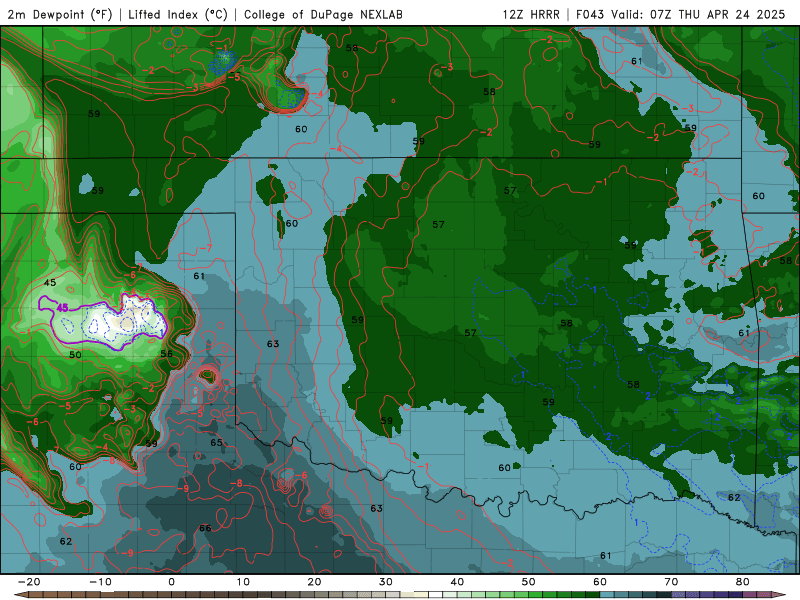The height and width of the screenshot is (600, 800).
Task: Click the '2m Dewpoint (°F)' title text
Action: (x=60, y=14)
